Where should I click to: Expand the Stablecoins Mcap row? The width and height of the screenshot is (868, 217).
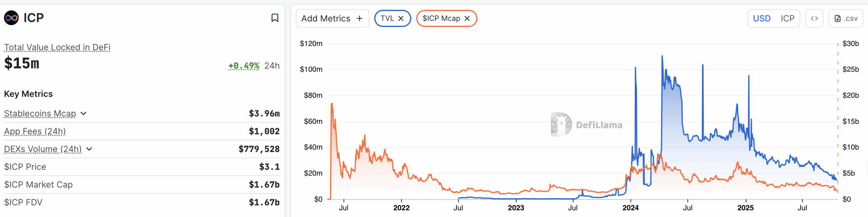tap(83, 114)
